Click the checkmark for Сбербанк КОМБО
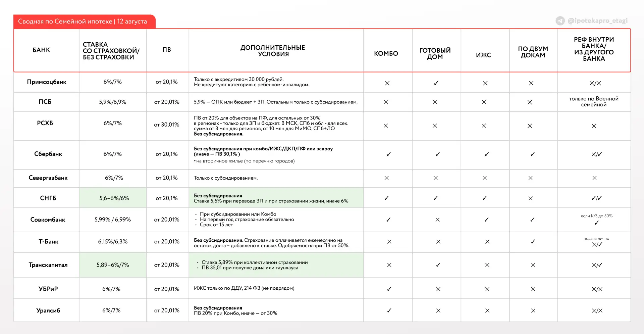Screen dimensions: 644x334 point(389,154)
